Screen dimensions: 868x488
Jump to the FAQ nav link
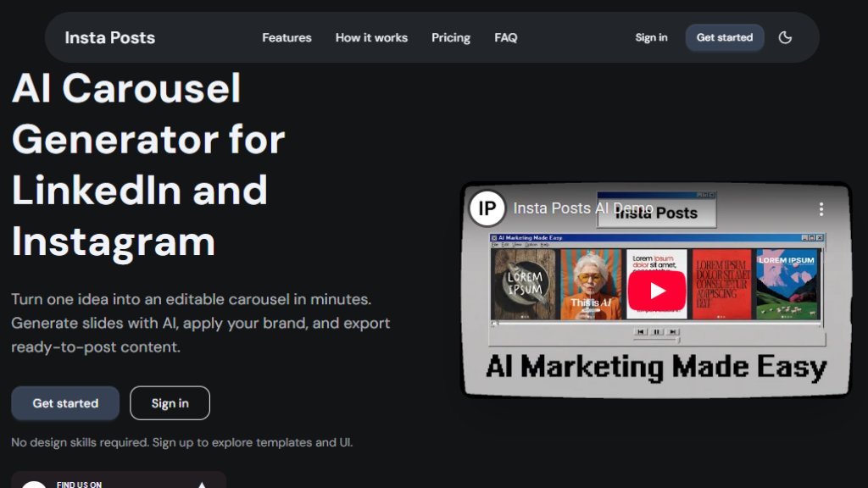coord(506,37)
